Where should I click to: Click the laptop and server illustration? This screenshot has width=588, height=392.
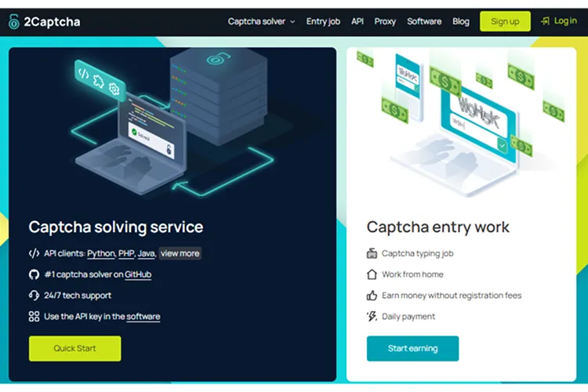pyautogui.click(x=172, y=124)
